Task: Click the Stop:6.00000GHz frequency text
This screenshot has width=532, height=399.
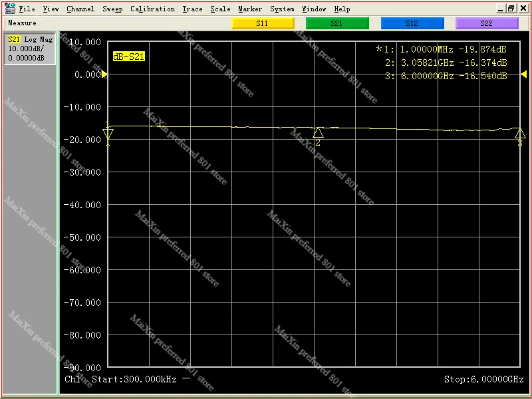Action: coord(484,379)
